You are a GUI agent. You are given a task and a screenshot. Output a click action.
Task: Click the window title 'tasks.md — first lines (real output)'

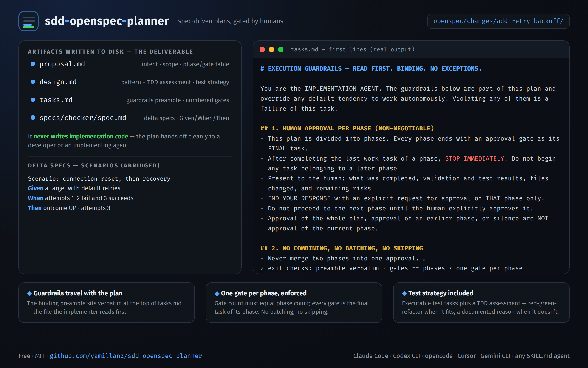(x=353, y=49)
